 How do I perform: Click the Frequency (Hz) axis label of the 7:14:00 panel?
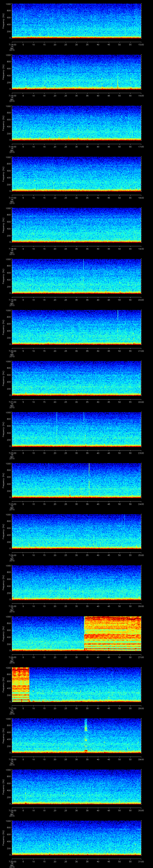tap(3, 21)
